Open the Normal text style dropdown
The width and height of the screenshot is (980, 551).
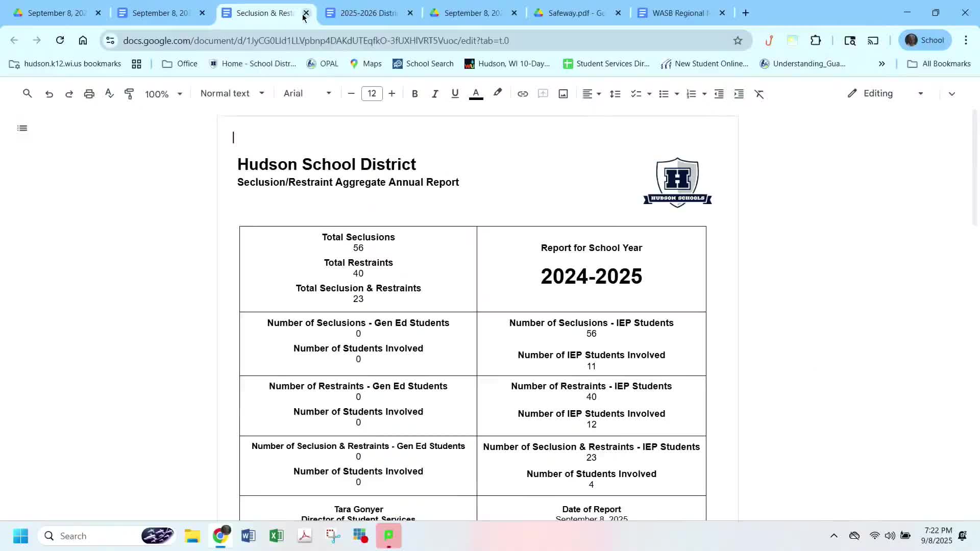point(232,93)
